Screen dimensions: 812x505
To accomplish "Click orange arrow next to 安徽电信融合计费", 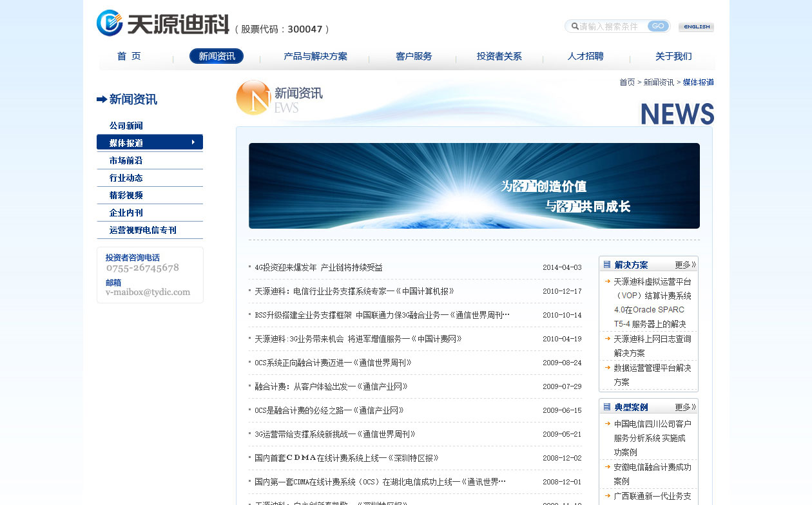I will tap(607, 466).
